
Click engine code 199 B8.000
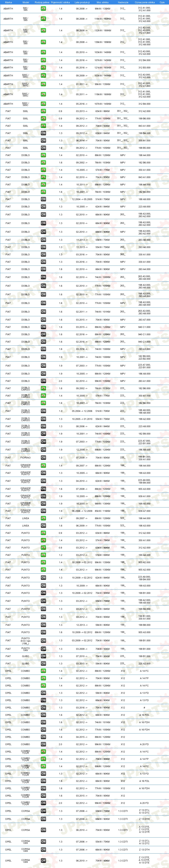click(x=144, y=625)
